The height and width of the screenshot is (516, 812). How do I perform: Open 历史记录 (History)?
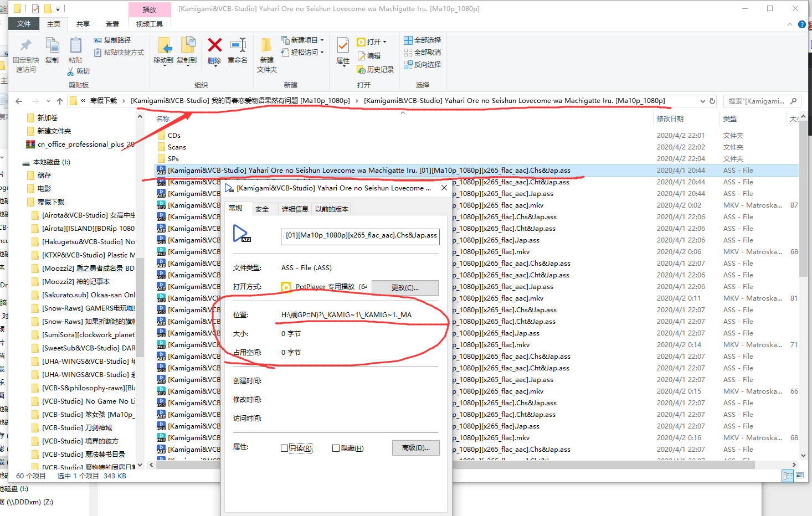(x=376, y=69)
